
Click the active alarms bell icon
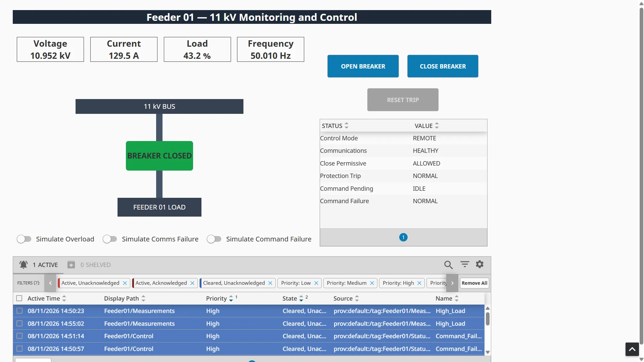23,265
